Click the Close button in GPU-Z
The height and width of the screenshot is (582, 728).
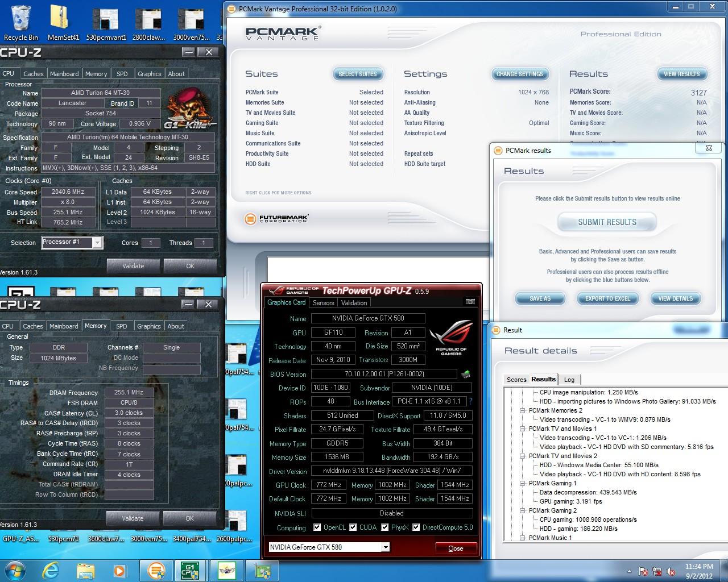point(456,548)
